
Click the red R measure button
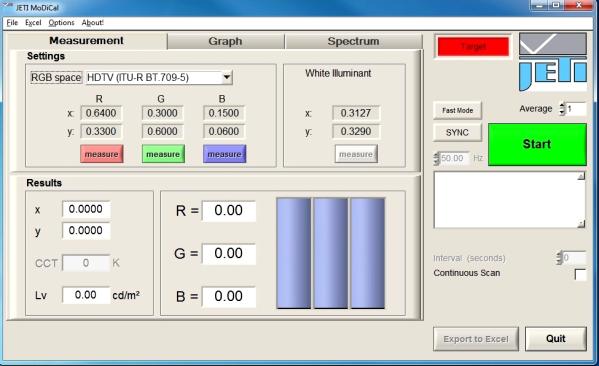tap(102, 154)
